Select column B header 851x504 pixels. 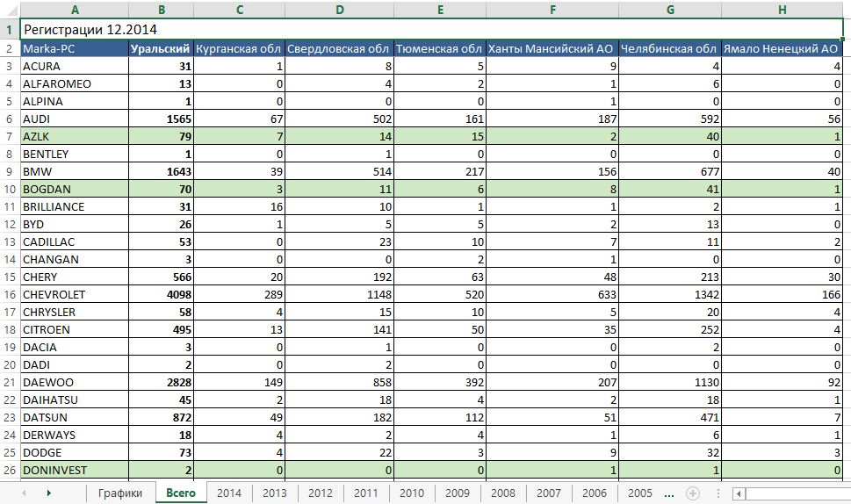click(162, 10)
